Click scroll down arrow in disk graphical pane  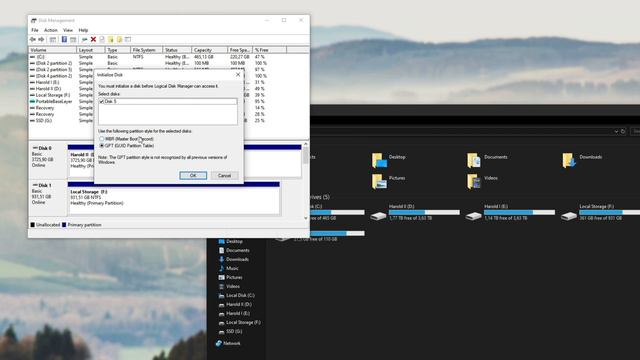306,218
